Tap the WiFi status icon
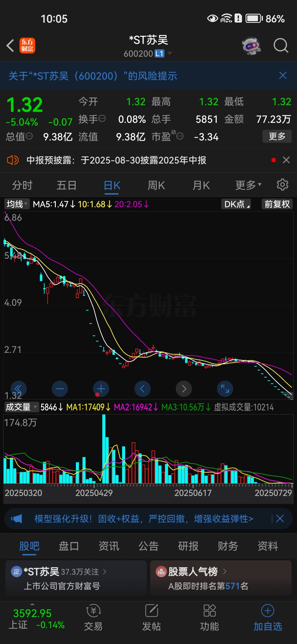 click(x=226, y=18)
